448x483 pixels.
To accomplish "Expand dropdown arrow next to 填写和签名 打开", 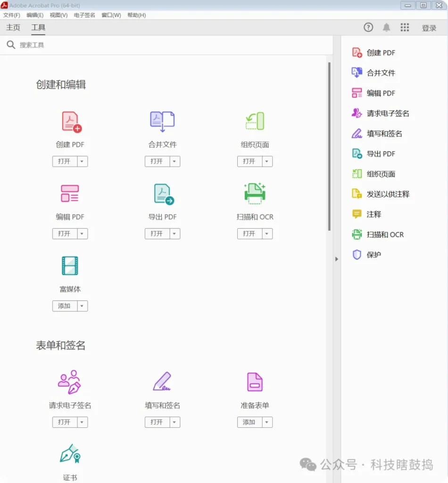I will pos(174,422).
